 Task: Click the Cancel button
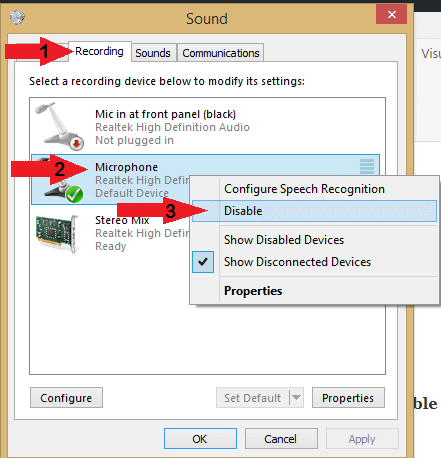281,439
